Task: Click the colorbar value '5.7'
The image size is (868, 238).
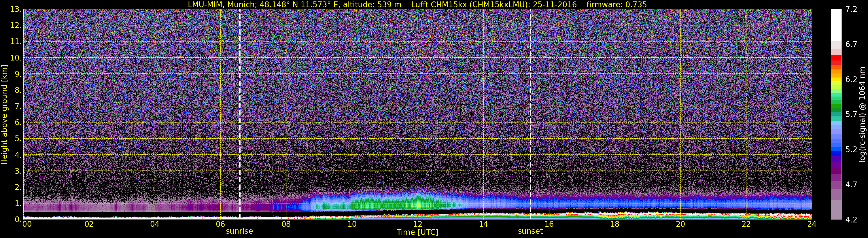Action: (x=851, y=114)
